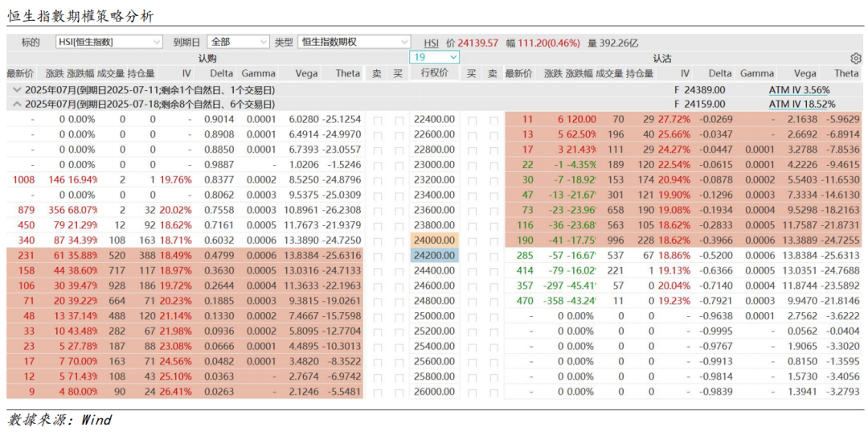The height and width of the screenshot is (432, 868).
Task: Sort by call-side 最新价 column header
Action: (20, 73)
